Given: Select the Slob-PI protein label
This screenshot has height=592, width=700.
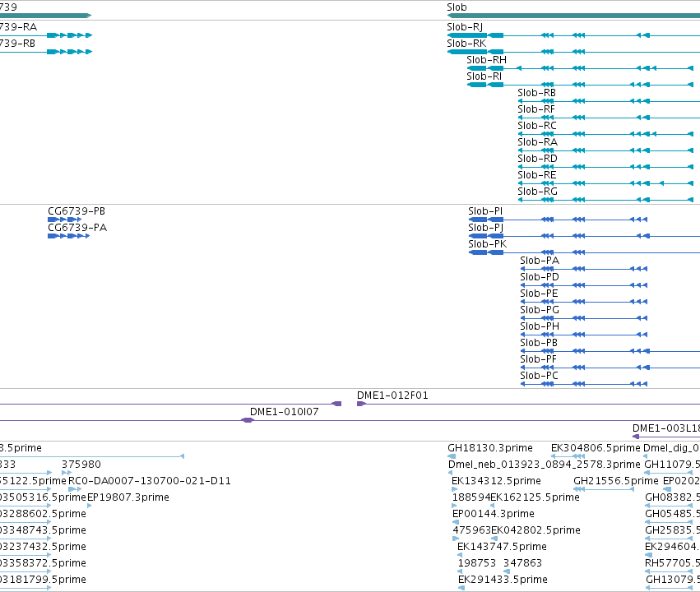Looking at the screenshot, I should click(485, 211).
